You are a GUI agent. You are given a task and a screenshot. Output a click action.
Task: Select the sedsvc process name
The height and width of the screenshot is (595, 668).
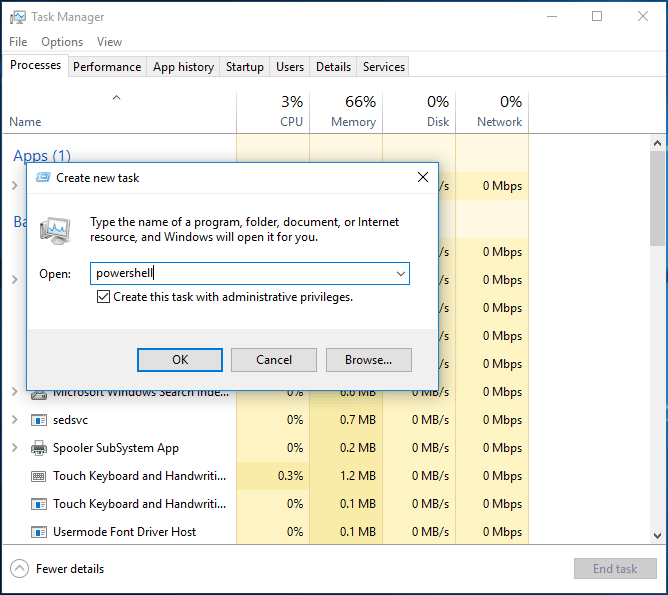[70, 420]
